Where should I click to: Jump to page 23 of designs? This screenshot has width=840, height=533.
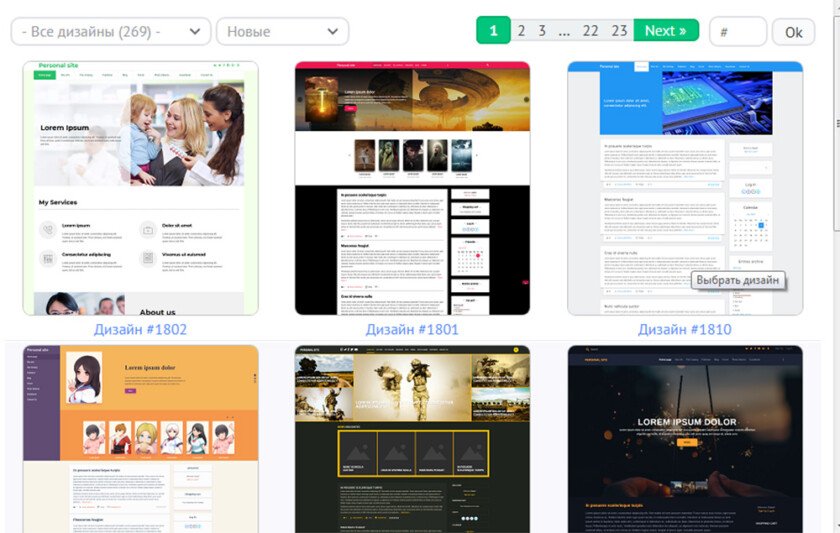619,31
